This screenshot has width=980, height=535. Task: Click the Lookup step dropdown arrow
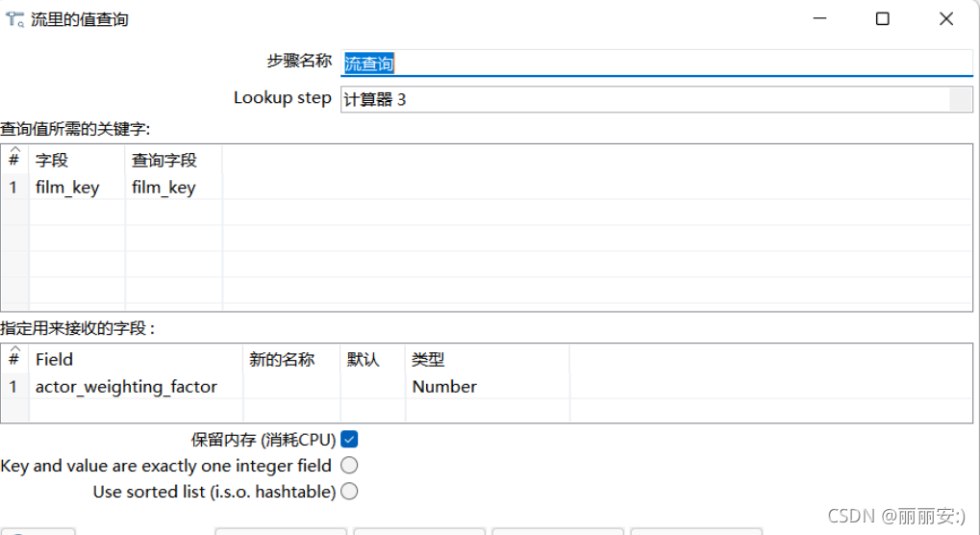coord(960,99)
